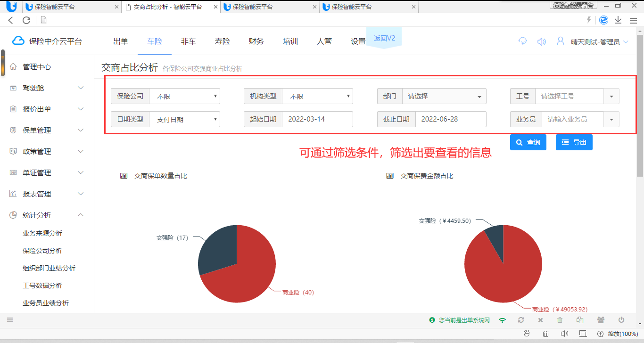Click the browser back arrow

click(11, 20)
